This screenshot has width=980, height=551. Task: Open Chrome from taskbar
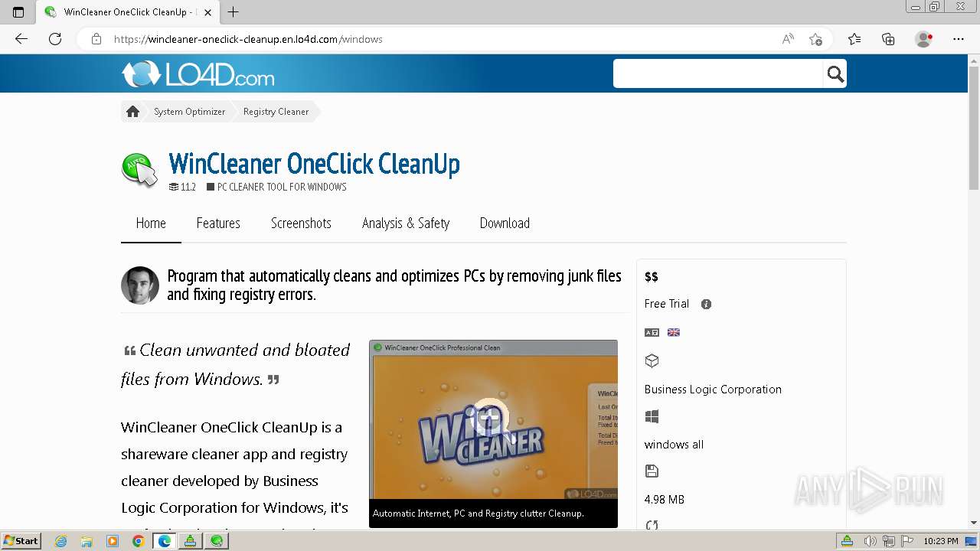[x=138, y=541]
